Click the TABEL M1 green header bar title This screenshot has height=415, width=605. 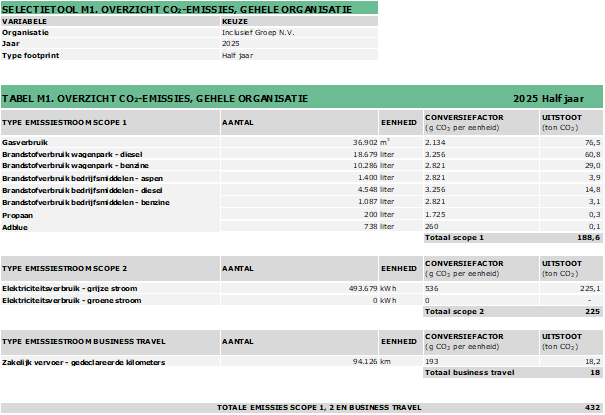click(x=153, y=98)
